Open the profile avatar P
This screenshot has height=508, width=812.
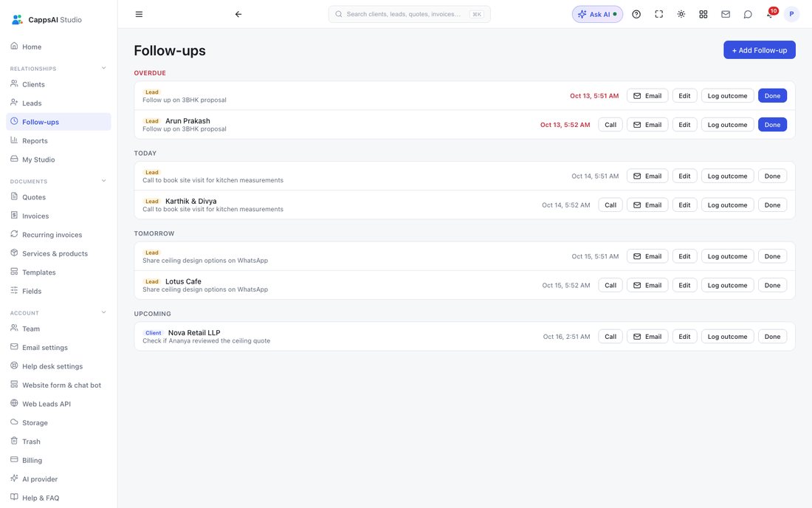pyautogui.click(x=791, y=14)
